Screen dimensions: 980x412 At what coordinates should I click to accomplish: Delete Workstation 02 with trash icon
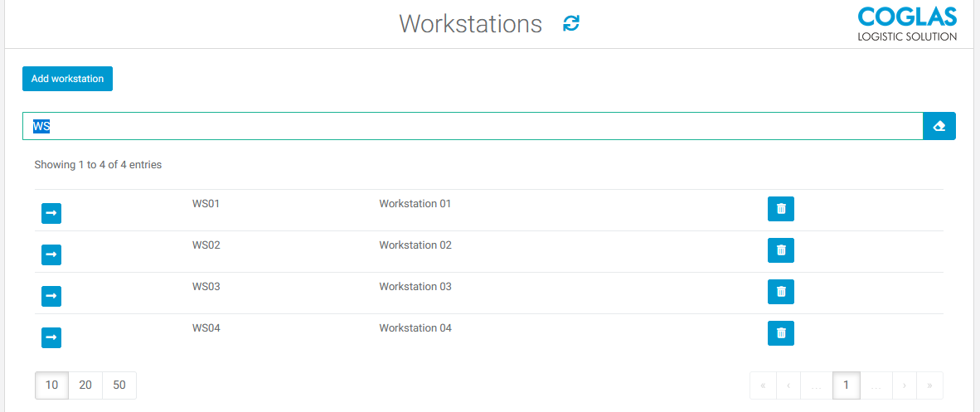(780, 250)
